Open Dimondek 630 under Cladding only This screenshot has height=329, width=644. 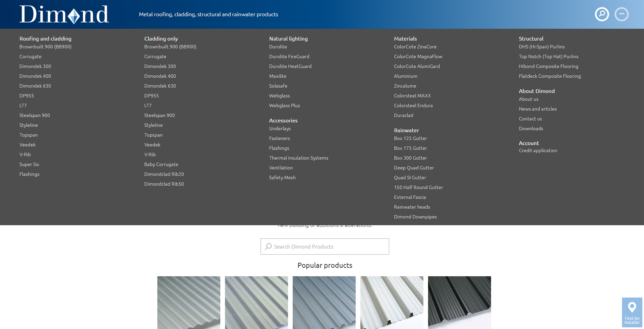160,86
